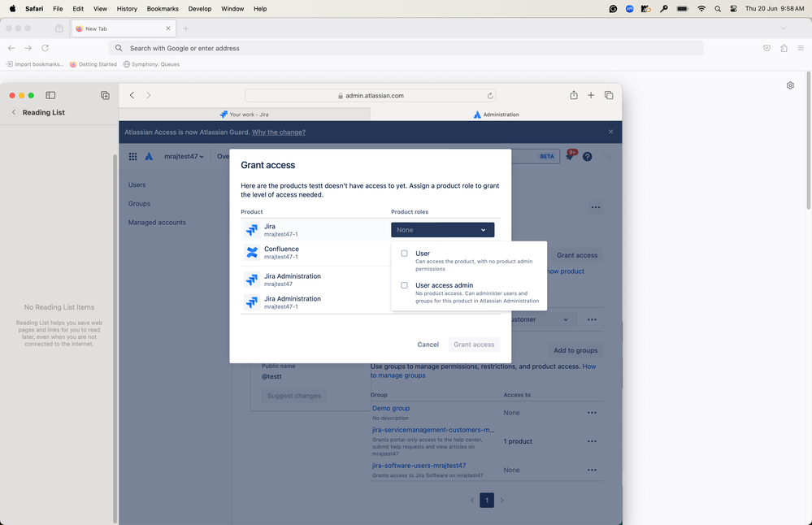Open the Why the change? link
The height and width of the screenshot is (525, 812).
[x=279, y=132]
